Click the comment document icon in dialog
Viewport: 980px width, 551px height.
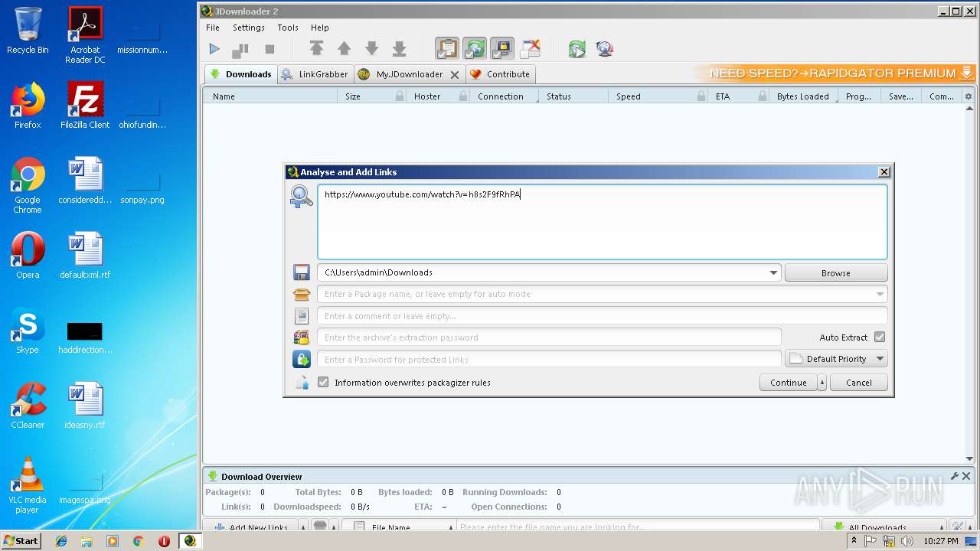tap(302, 316)
